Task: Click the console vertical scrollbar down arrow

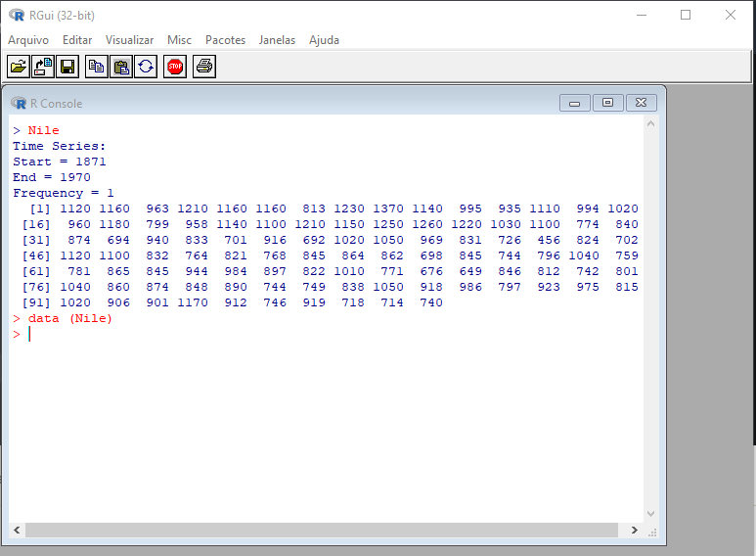Action: (650, 514)
